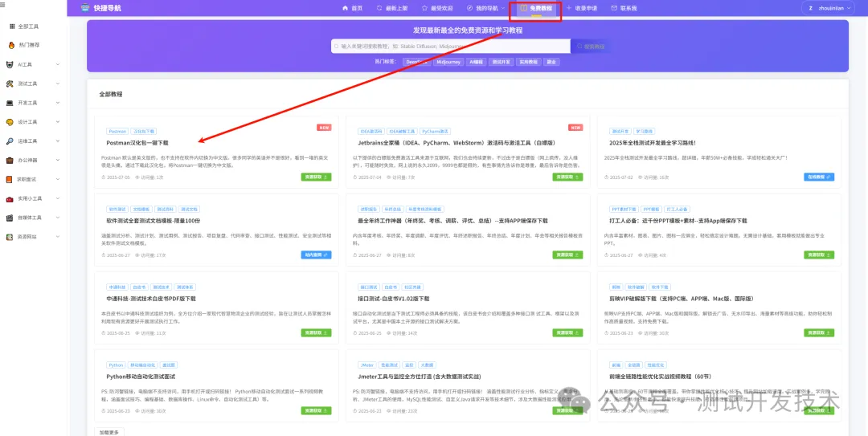Click 资源获取 on 中通科技白皮书 card
Screen dimensions: 868x436
pyautogui.click(x=316, y=333)
